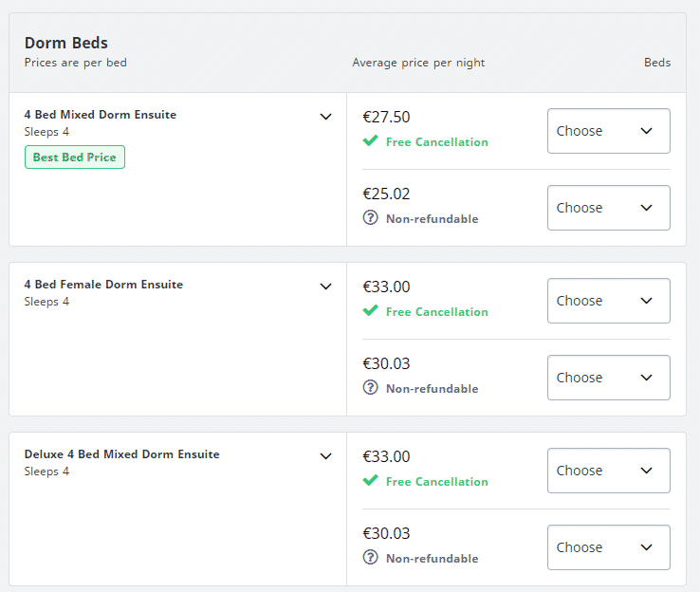Expand the 4 Bed Mixed Dorm Ensuite details
The image size is (700, 592).
click(x=326, y=117)
